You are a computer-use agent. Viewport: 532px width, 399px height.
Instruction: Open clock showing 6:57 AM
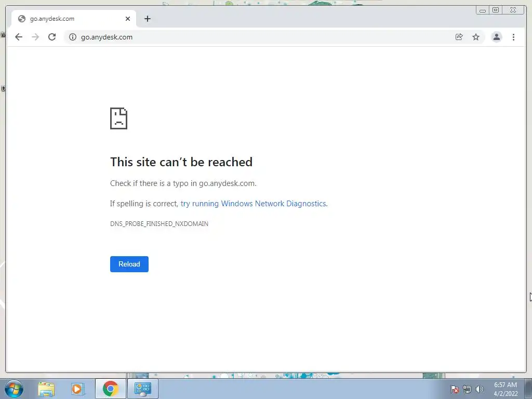506,389
